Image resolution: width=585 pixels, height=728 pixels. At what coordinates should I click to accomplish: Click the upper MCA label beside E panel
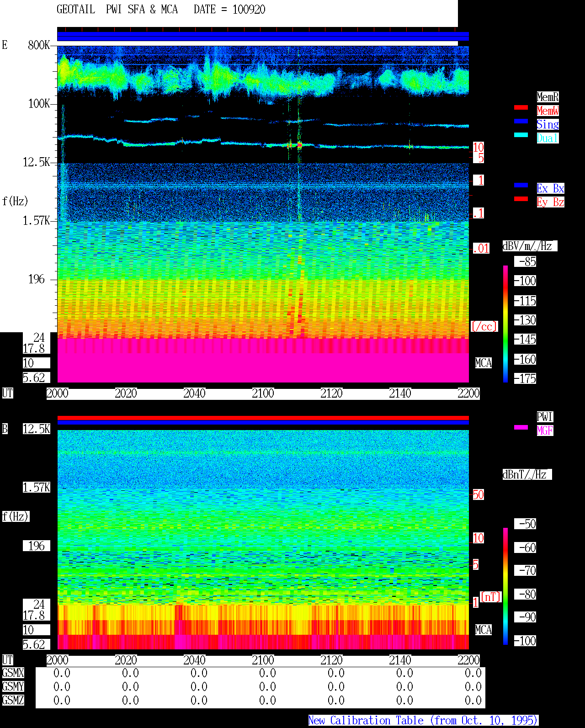[x=484, y=363]
